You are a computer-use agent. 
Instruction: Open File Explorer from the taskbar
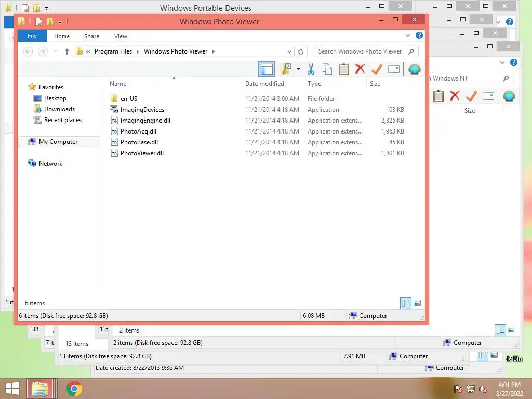tap(40, 389)
